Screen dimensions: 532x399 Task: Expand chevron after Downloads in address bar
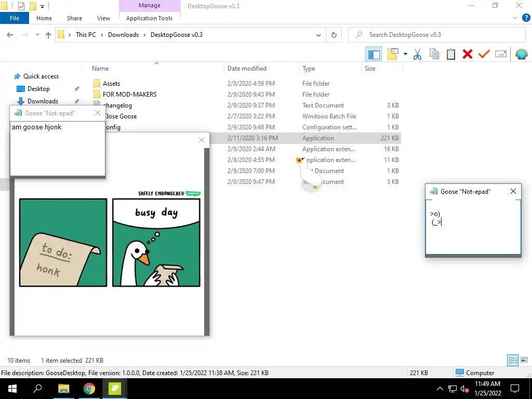click(x=144, y=35)
